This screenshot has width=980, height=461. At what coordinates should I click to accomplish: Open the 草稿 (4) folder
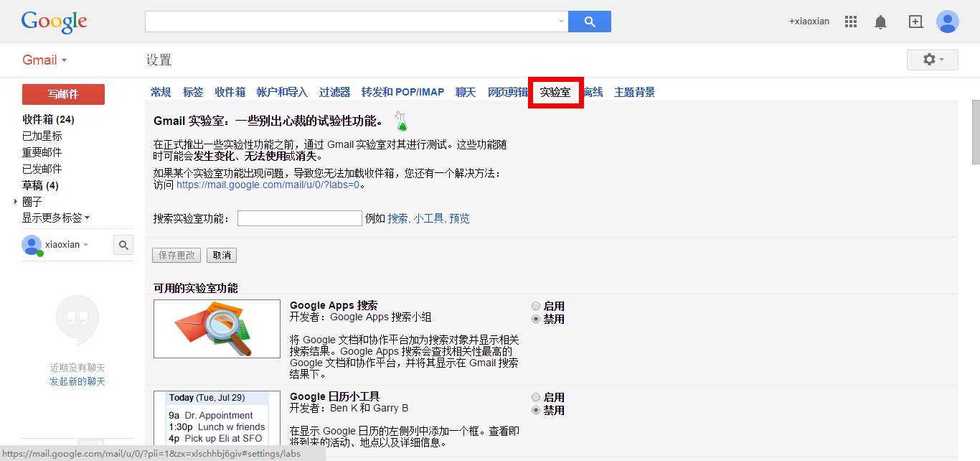(40, 185)
